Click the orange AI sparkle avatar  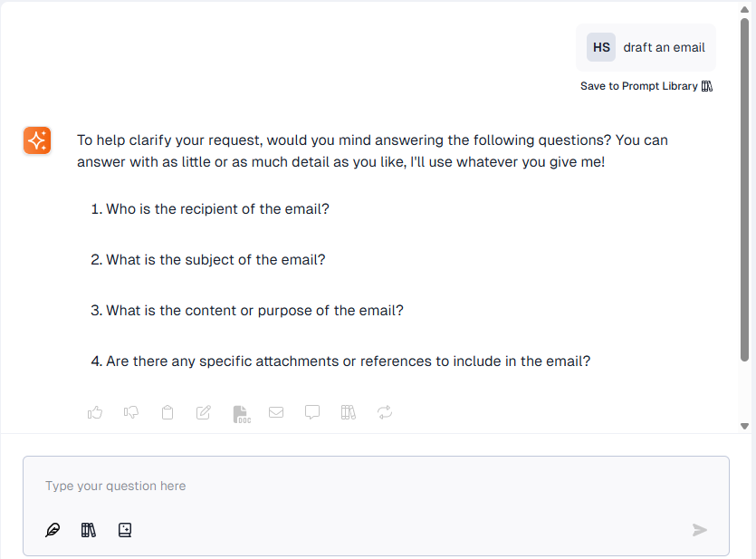pyautogui.click(x=37, y=140)
